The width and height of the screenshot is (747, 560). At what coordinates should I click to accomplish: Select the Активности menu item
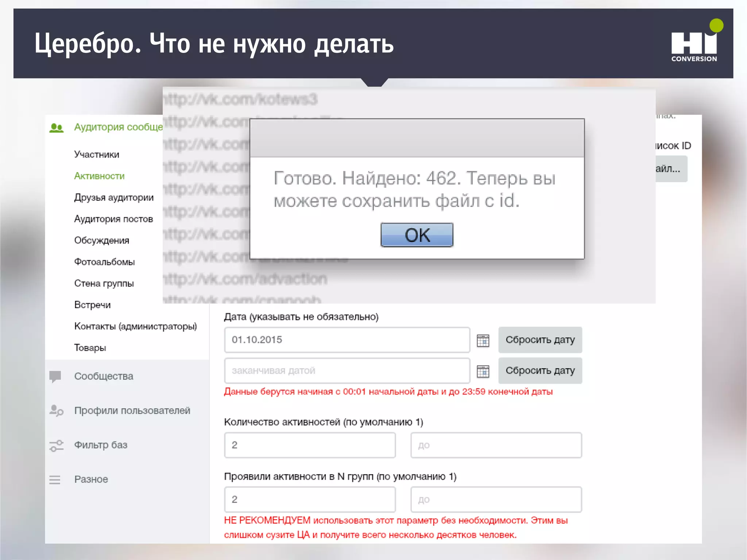pyautogui.click(x=99, y=176)
